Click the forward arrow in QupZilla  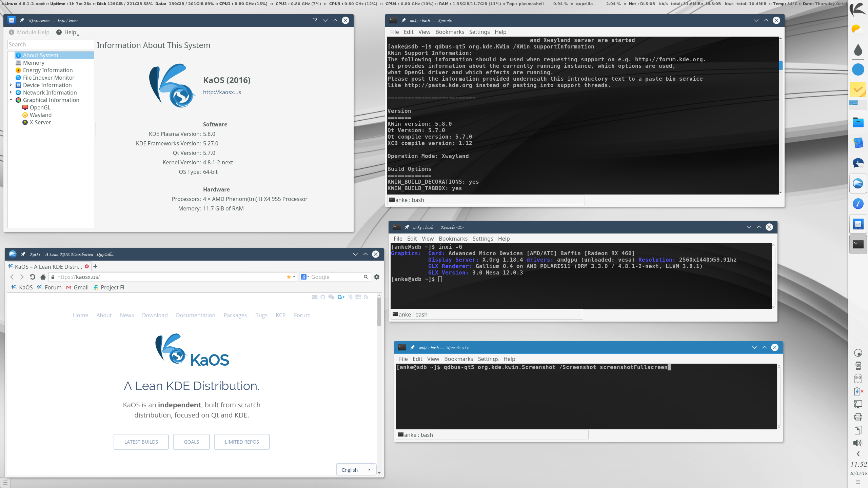[22, 277]
